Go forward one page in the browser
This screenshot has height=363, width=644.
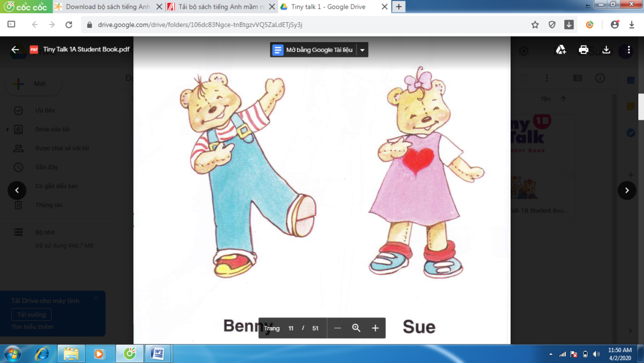tap(52, 25)
